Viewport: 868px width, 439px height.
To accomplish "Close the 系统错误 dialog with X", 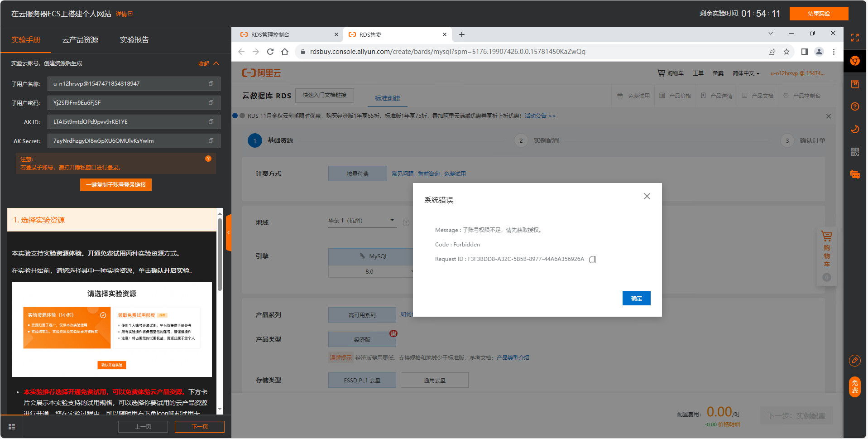I will point(647,196).
